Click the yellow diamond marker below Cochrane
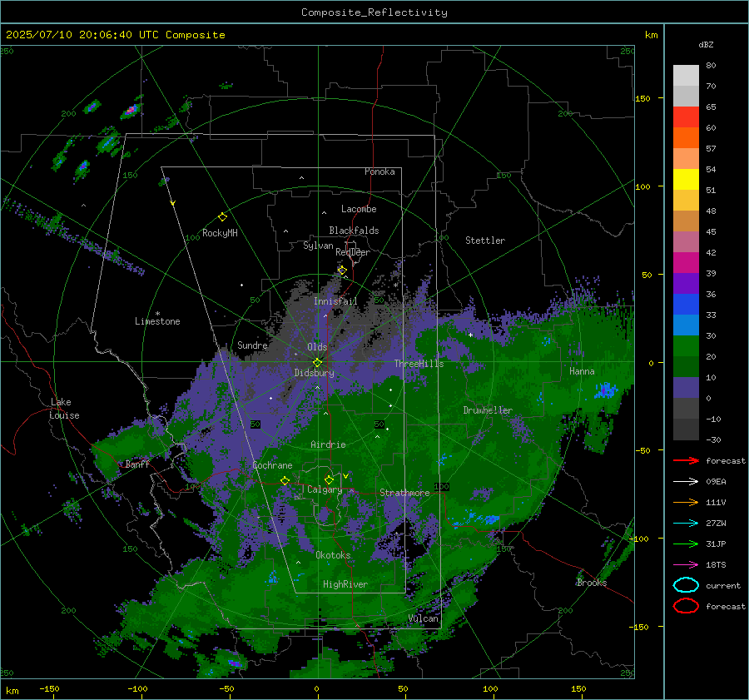The width and height of the screenshot is (749, 700). pos(285,480)
